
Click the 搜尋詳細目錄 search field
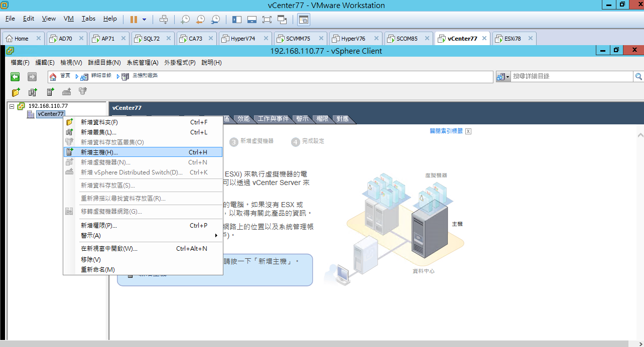(x=572, y=76)
